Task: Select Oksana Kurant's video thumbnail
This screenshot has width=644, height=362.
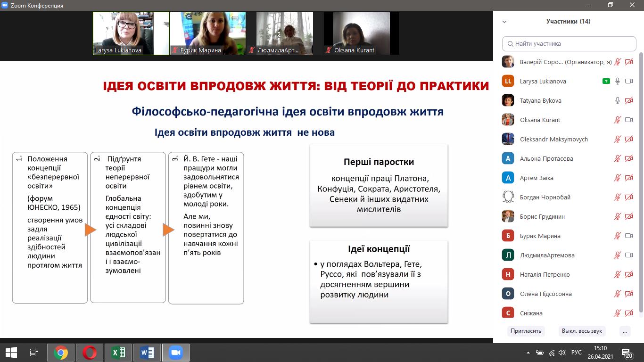Action: (x=362, y=33)
